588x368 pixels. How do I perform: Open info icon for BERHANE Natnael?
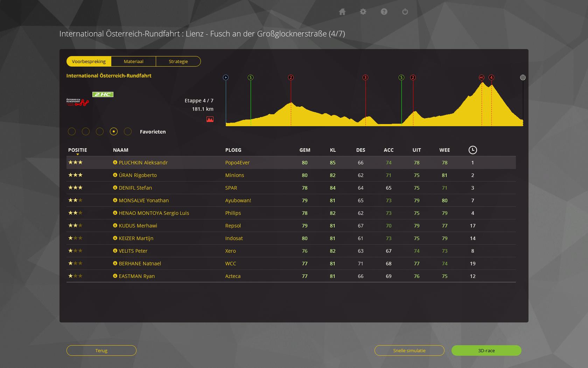pos(115,263)
